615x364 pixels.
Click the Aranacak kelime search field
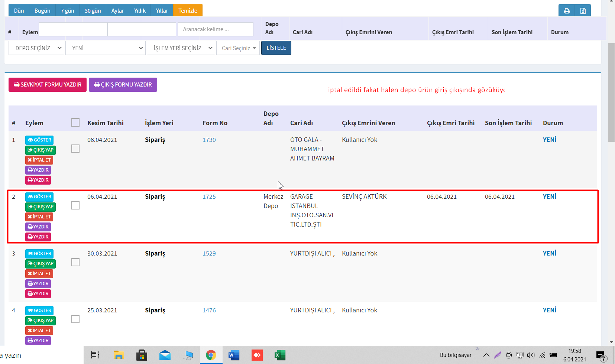(x=215, y=29)
